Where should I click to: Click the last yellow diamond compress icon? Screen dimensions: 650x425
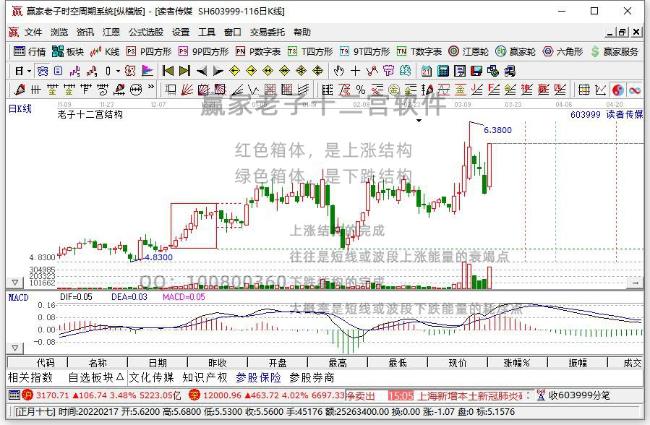318,71
